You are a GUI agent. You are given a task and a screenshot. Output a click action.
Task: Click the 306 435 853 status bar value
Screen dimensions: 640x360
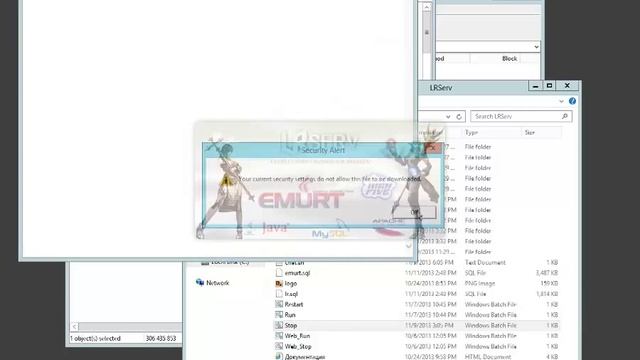pos(161,338)
